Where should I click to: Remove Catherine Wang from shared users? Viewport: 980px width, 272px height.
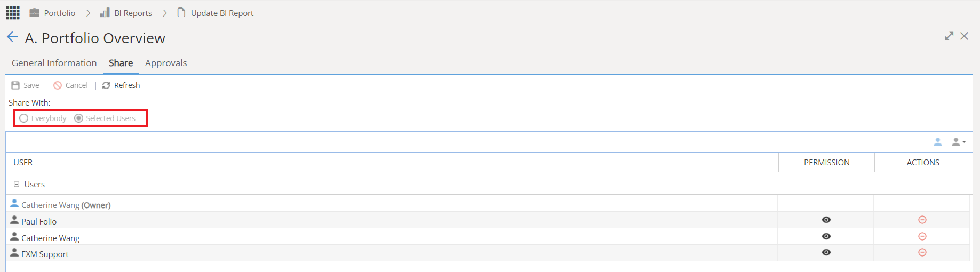(922, 236)
